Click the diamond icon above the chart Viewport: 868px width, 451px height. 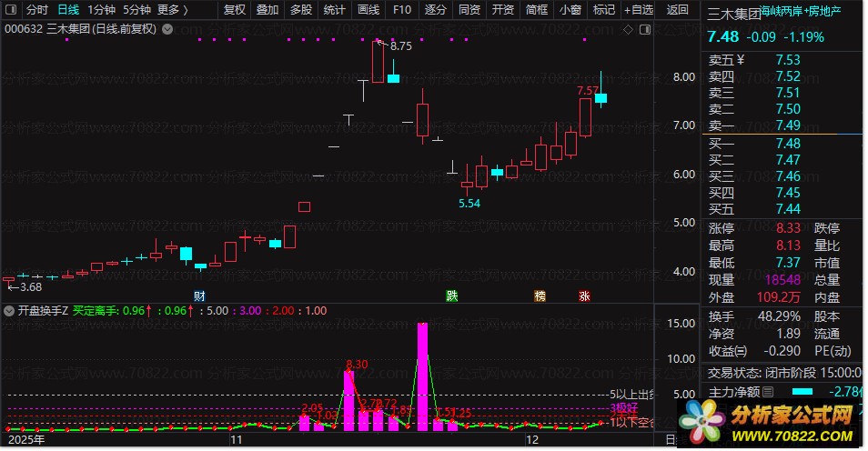tap(628, 29)
